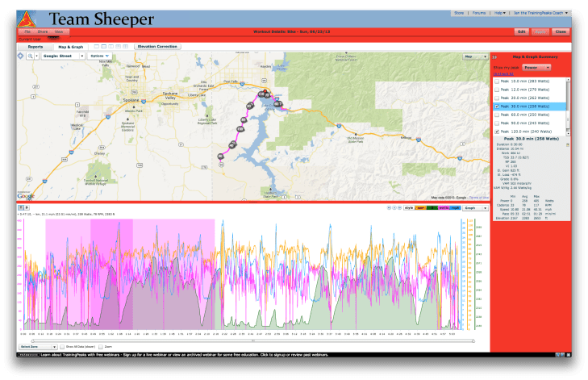Click the left small icon above the graph
The width and height of the screenshot is (588, 380).
[21, 207]
